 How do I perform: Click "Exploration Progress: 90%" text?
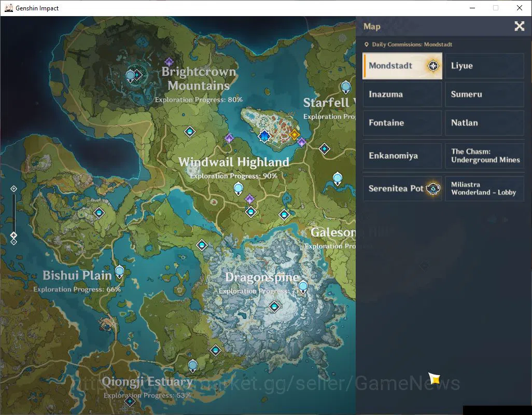pyautogui.click(x=233, y=176)
